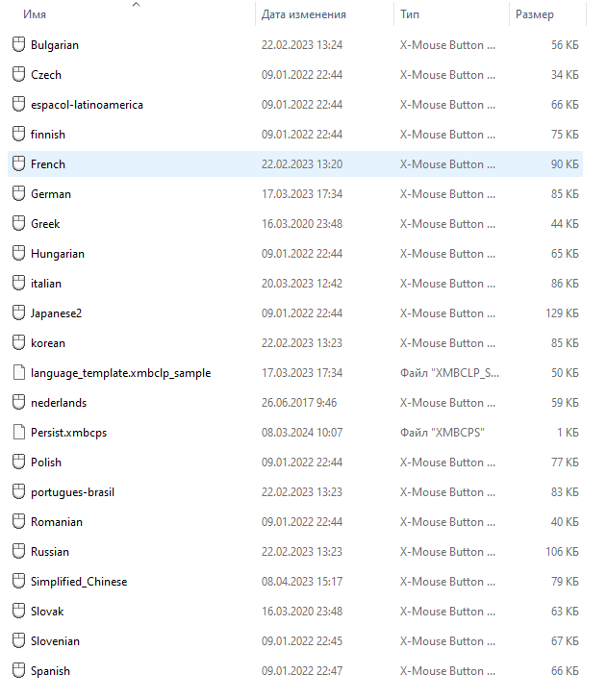Sort by the Тип column header
This screenshot has height=700, width=606.
(x=410, y=14)
